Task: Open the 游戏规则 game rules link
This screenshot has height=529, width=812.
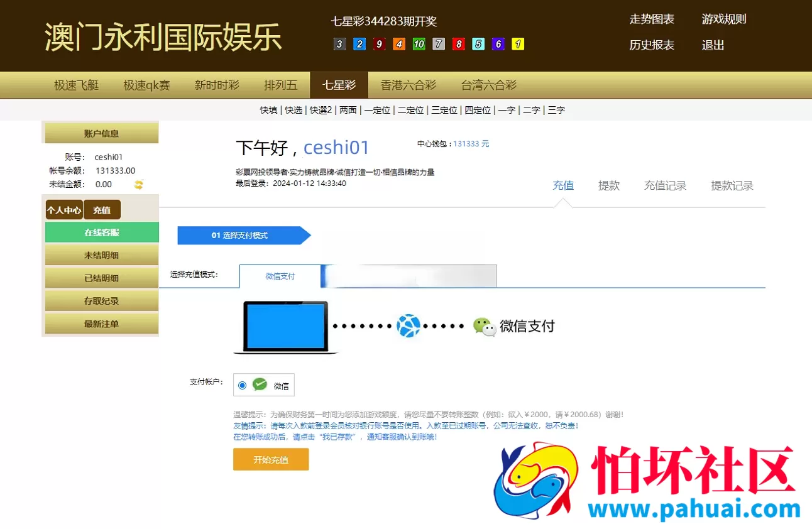Action: 724,19
